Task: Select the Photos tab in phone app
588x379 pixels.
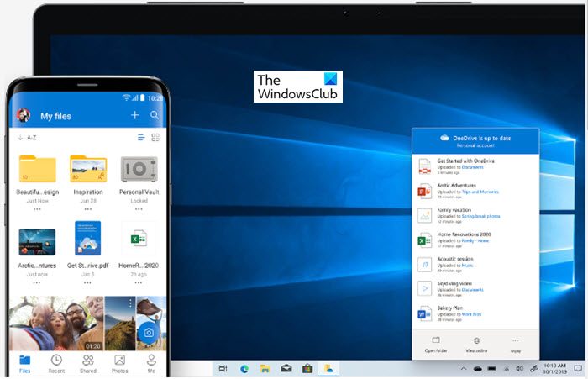Action: pyautogui.click(x=119, y=364)
